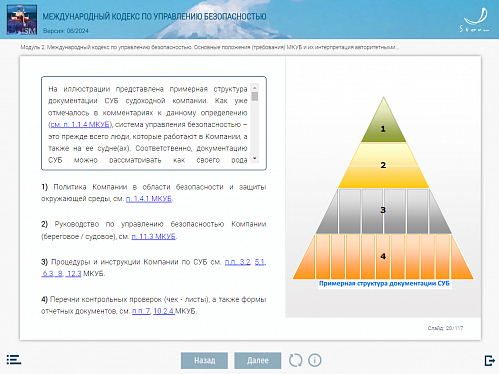This screenshot has width=499, height=374.
Task: Open the п. 1.4.1 МКУБ link
Action: pyautogui.click(x=149, y=199)
